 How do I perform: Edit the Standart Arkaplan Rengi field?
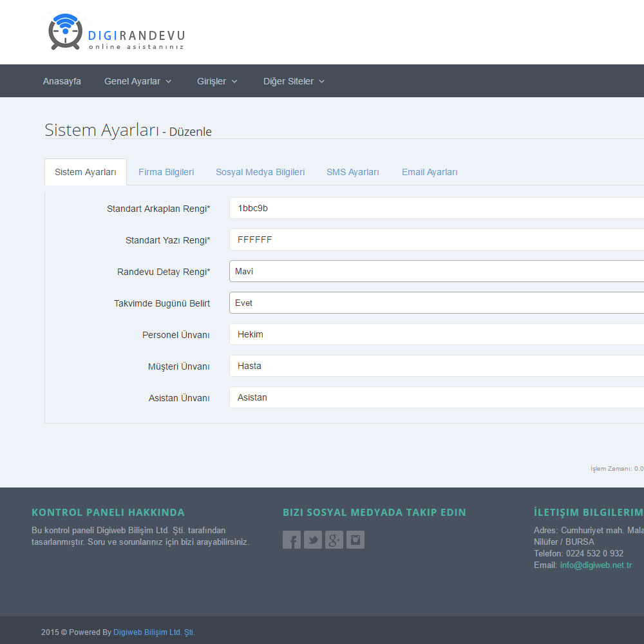pyautogui.click(x=437, y=208)
